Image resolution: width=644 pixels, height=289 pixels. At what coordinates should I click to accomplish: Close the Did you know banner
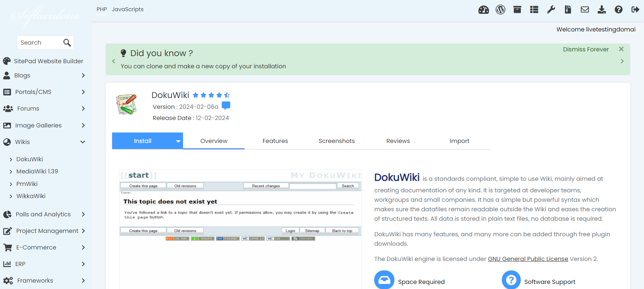pyautogui.click(x=621, y=49)
